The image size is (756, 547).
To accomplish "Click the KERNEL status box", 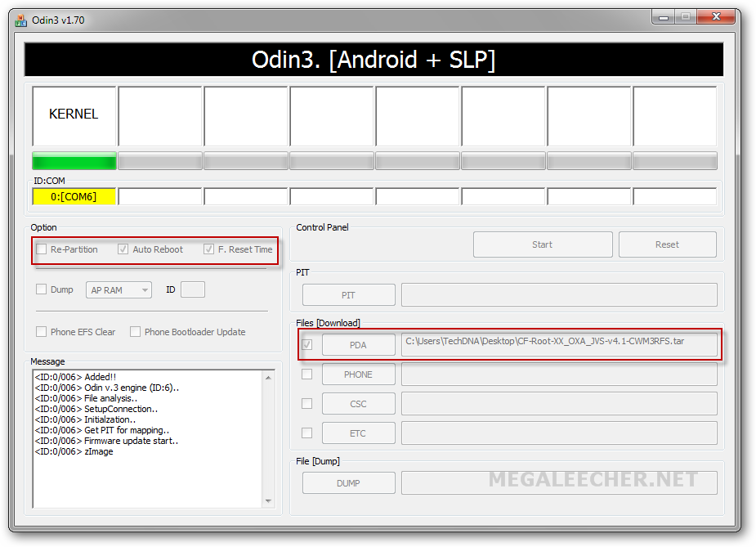I will [x=74, y=116].
